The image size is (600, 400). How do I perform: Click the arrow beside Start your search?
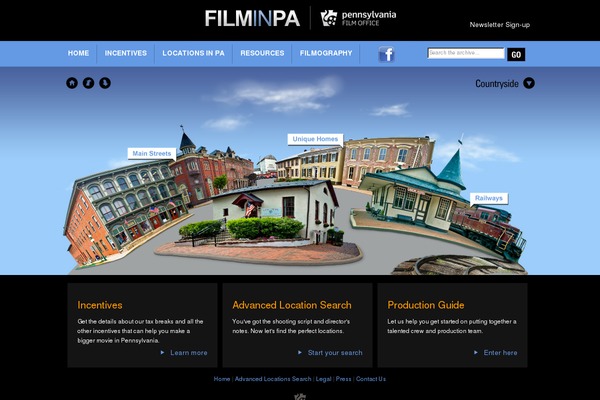pos(300,353)
